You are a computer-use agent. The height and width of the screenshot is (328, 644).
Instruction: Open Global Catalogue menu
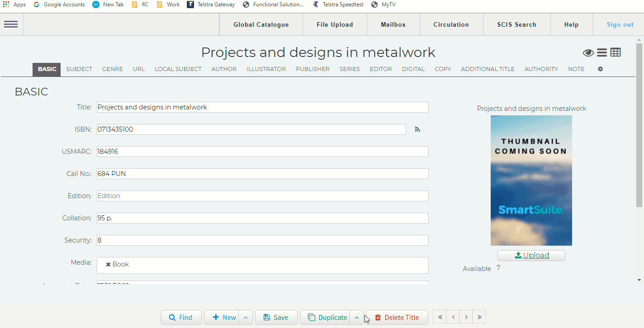(261, 25)
